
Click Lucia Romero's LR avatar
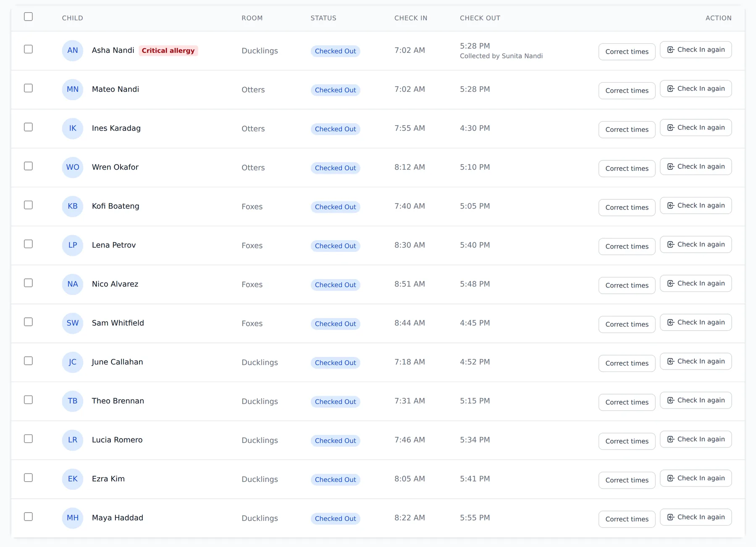73,440
